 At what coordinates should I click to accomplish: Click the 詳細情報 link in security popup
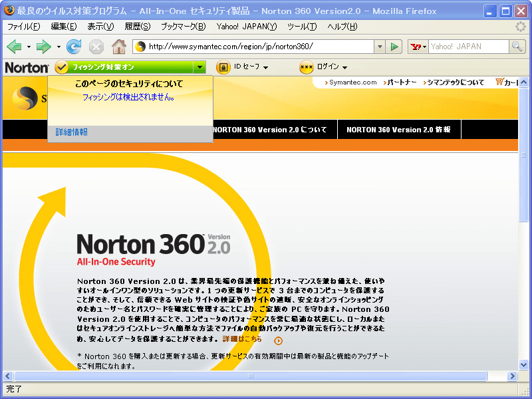72,132
